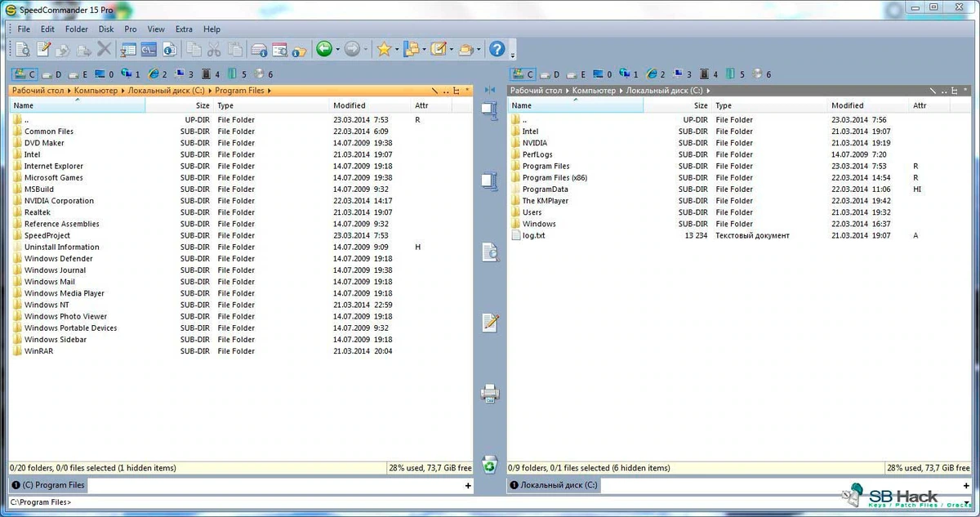
Task: Select drive E in right panel drive bar
Action: 576,74
